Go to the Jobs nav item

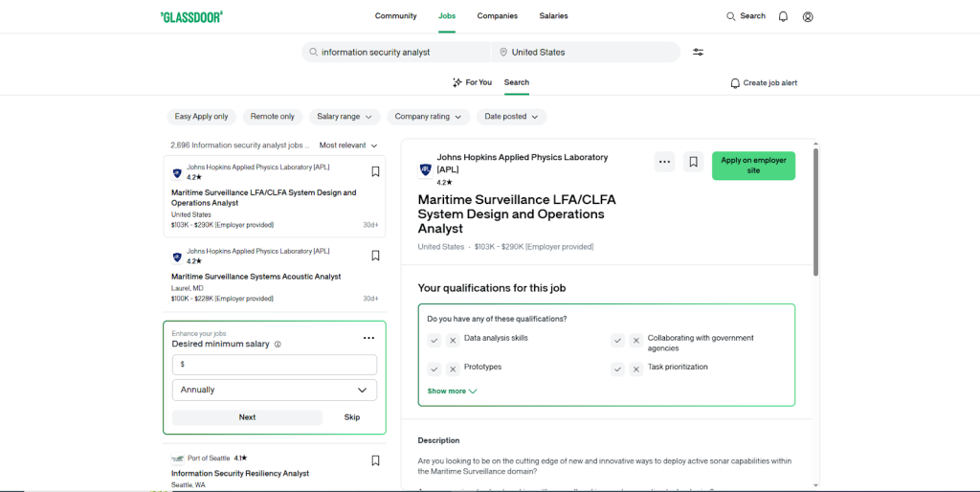tap(447, 16)
